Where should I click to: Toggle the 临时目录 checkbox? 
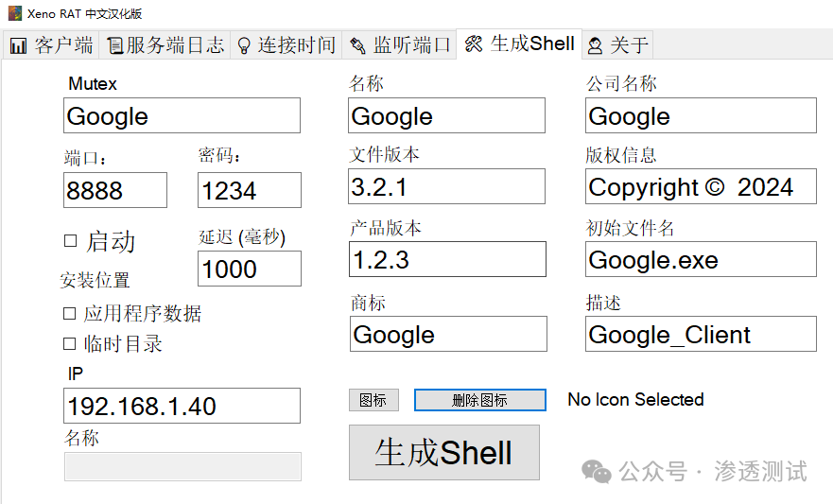click(x=69, y=343)
